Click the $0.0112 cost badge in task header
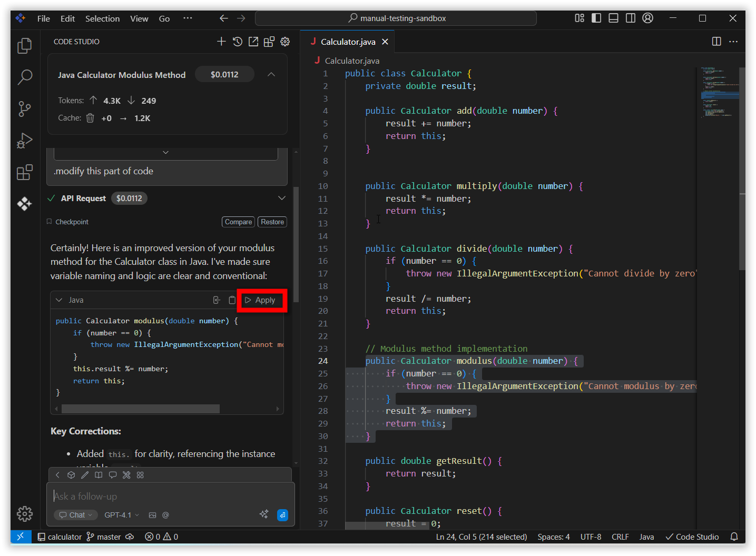Screen dimensions: 756x556 point(224,74)
